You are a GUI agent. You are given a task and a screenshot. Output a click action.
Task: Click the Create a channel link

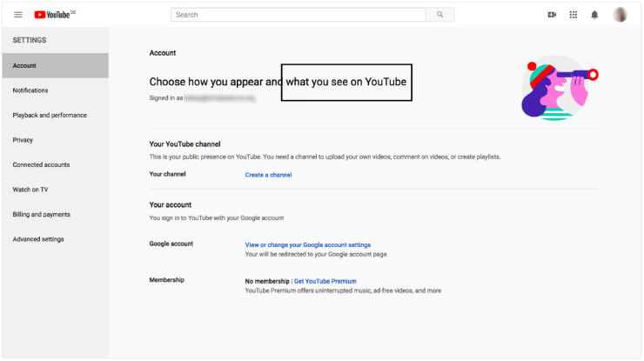click(268, 175)
